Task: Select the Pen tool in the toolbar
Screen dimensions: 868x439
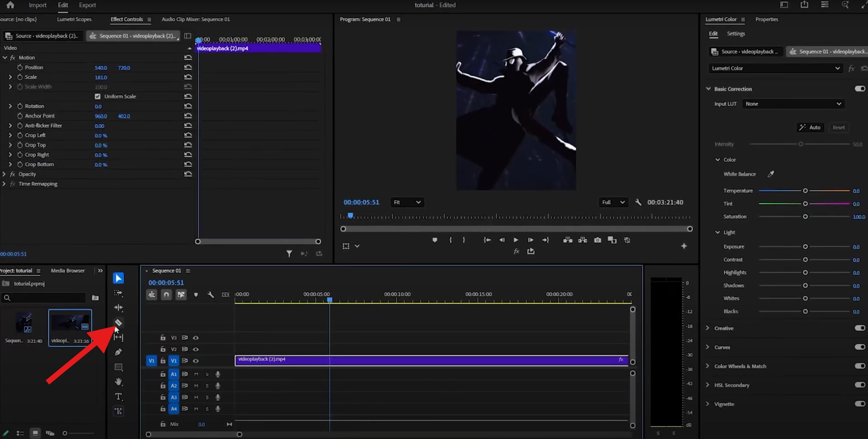Action: (118, 352)
